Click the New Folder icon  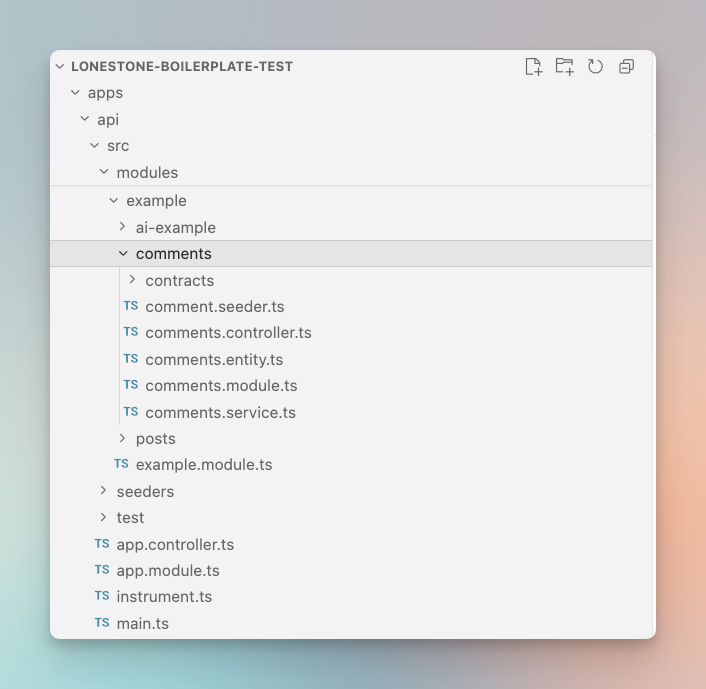point(565,66)
